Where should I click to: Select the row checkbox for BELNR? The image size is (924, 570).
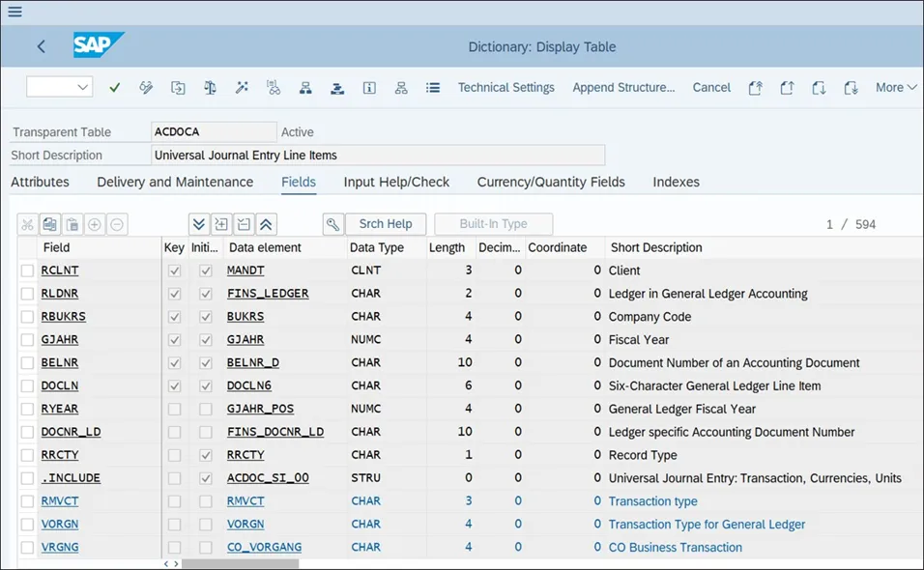27,363
